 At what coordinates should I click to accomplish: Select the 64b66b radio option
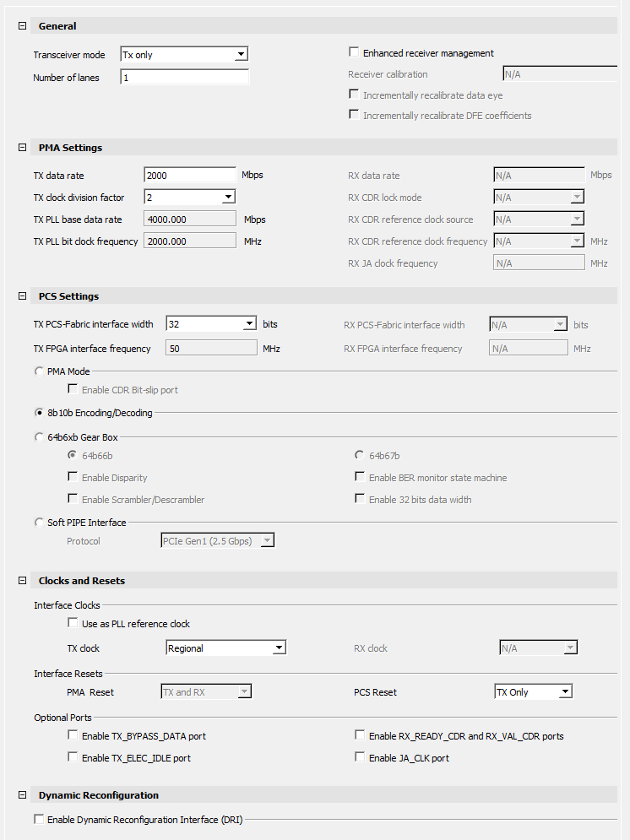(x=73, y=455)
